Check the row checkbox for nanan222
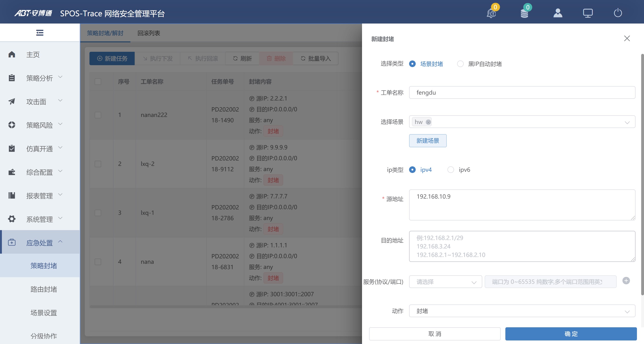Viewport: 644px width, 344px height. [98, 115]
